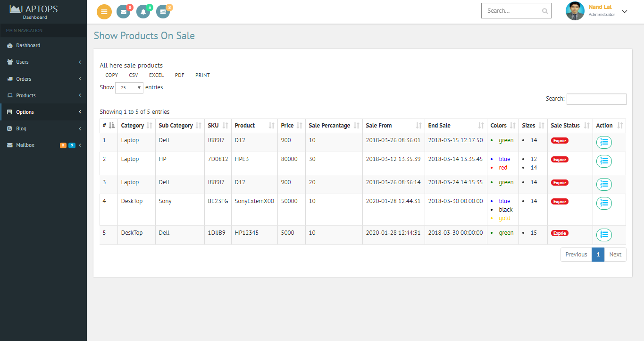Open the Mailbox sidebar item
The image size is (644, 341).
tap(25, 145)
